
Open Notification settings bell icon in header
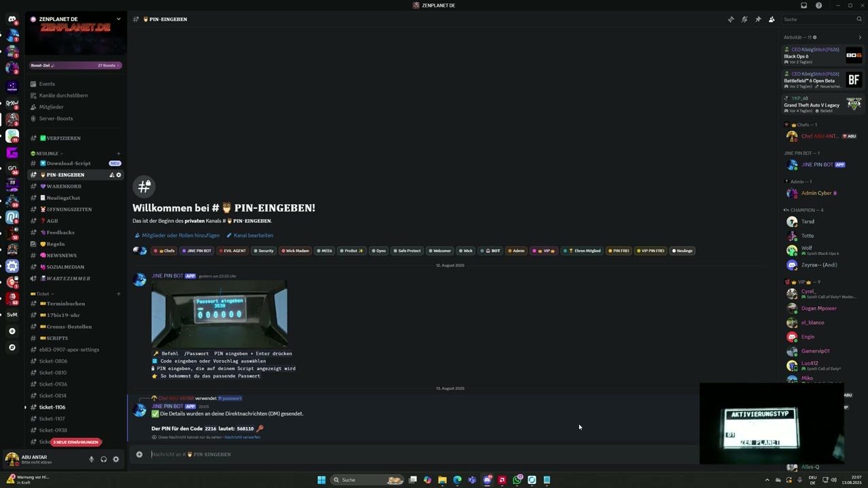click(744, 20)
